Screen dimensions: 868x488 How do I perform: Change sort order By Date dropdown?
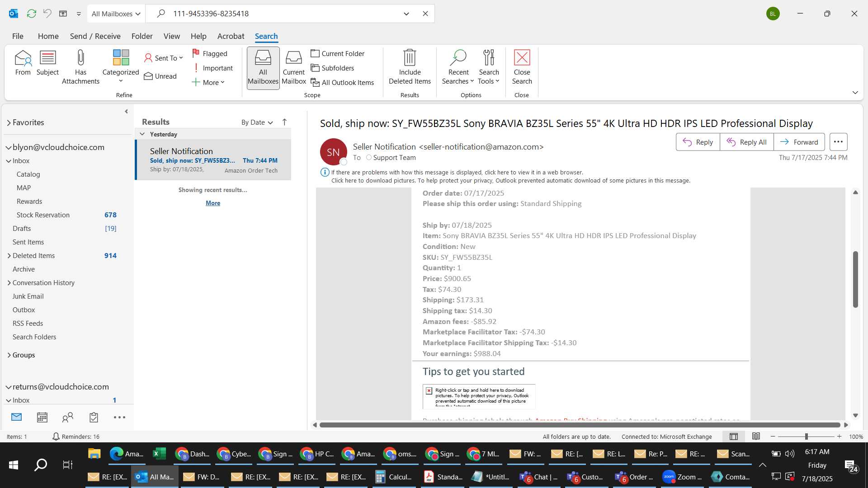pos(257,122)
